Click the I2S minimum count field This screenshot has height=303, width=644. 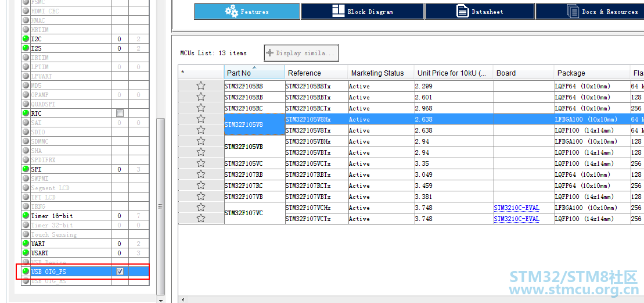(x=120, y=48)
